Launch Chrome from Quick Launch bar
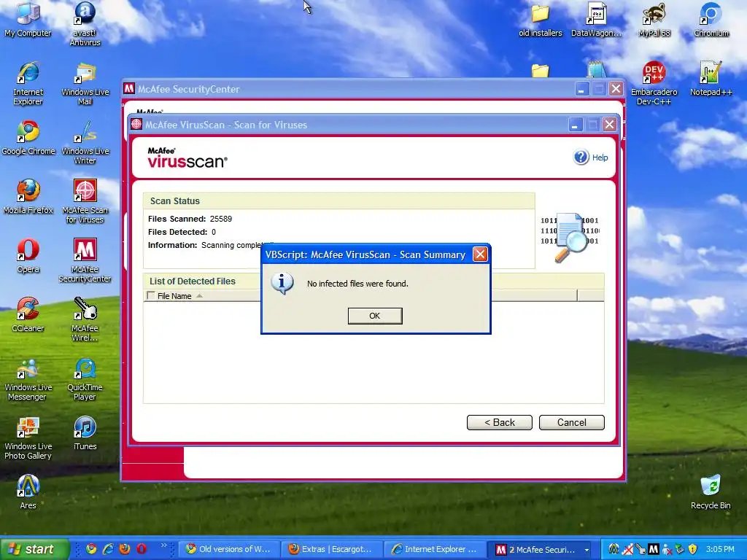The image size is (747, 560). tap(91, 549)
